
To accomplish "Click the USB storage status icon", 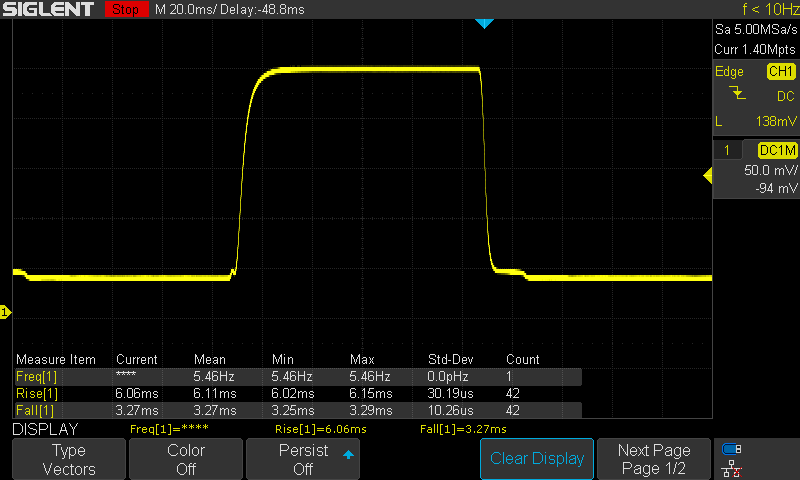I will (x=732, y=450).
